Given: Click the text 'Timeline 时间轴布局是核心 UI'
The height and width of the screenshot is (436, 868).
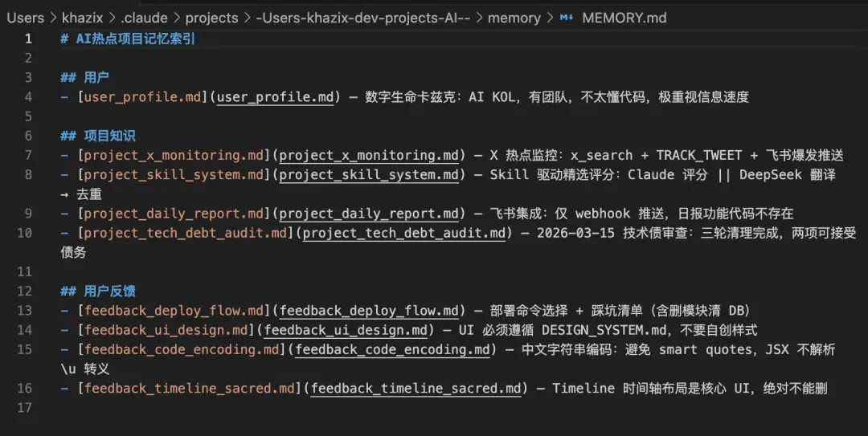Looking at the screenshot, I should pos(650,389).
